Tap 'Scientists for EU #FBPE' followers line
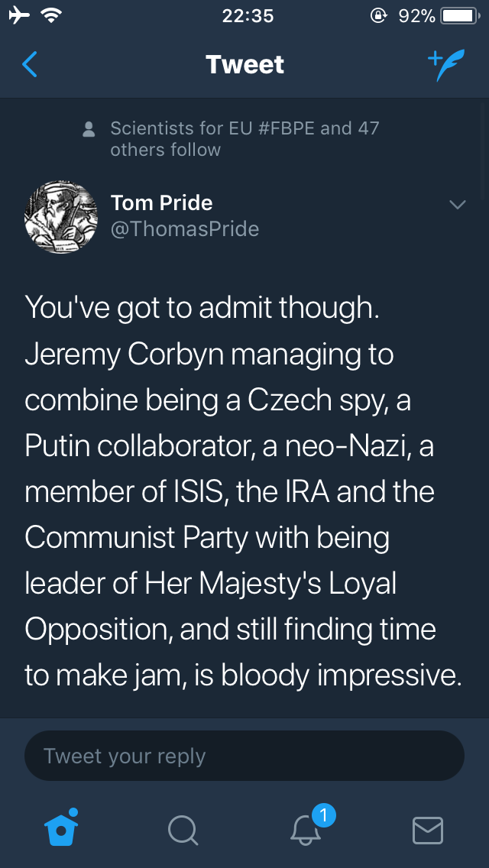The height and width of the screenshot is (868, 489). pos(244,138)
